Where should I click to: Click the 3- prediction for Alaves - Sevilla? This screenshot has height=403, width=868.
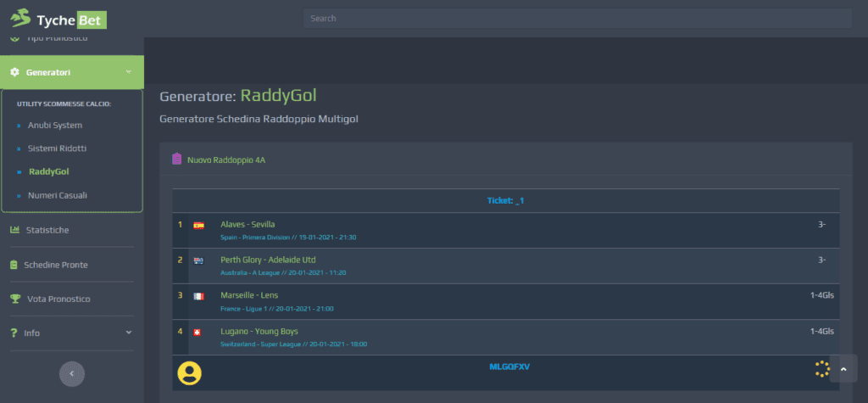click(822, 225)
